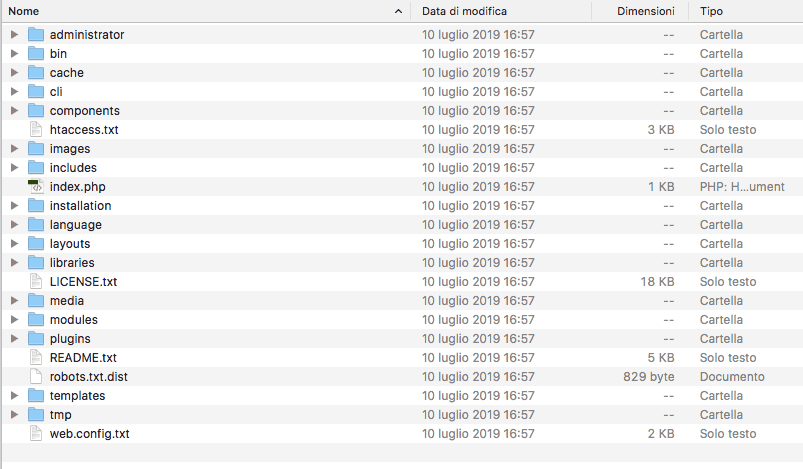
Task: Expand the tmp folder triangle
Action: point(14,415)
